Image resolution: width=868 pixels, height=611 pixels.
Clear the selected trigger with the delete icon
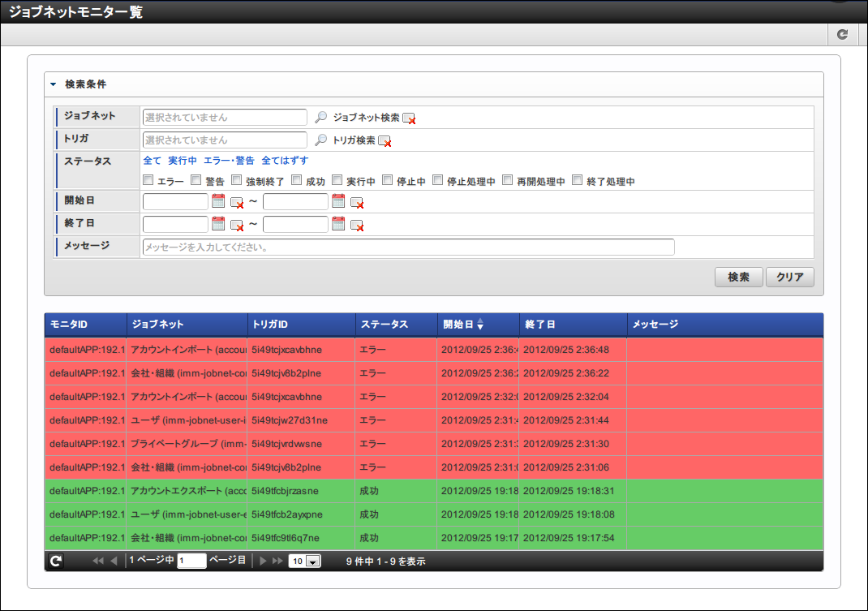385,141
